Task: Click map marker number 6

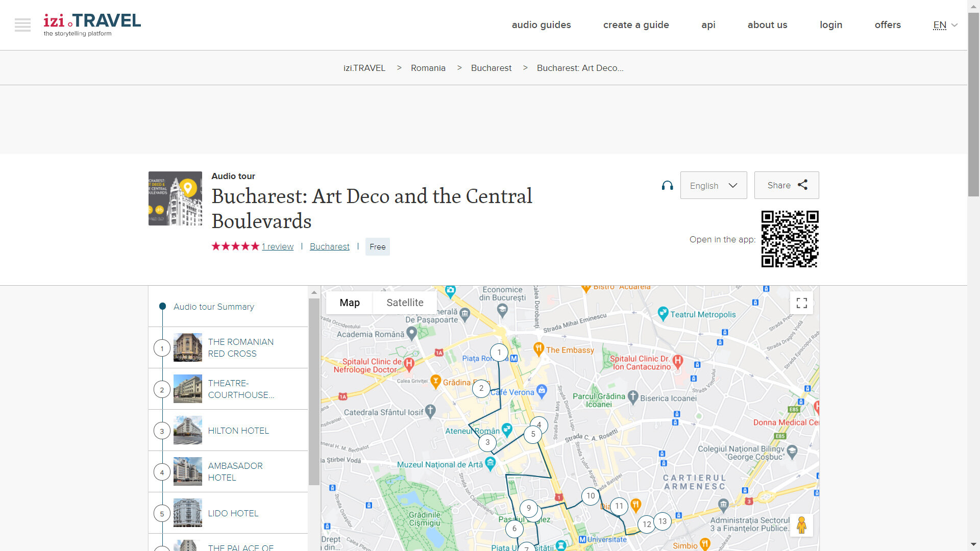Action: (514, 529)
